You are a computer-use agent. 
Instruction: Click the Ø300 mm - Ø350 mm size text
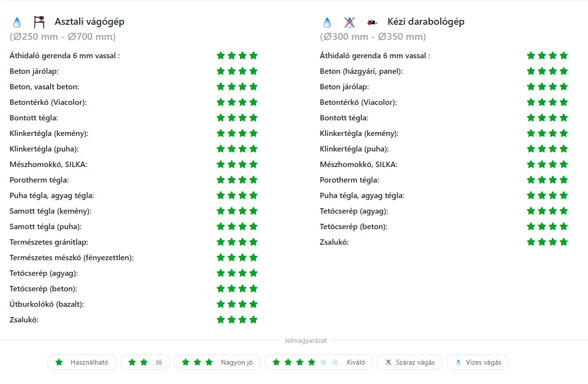[373, 37]
